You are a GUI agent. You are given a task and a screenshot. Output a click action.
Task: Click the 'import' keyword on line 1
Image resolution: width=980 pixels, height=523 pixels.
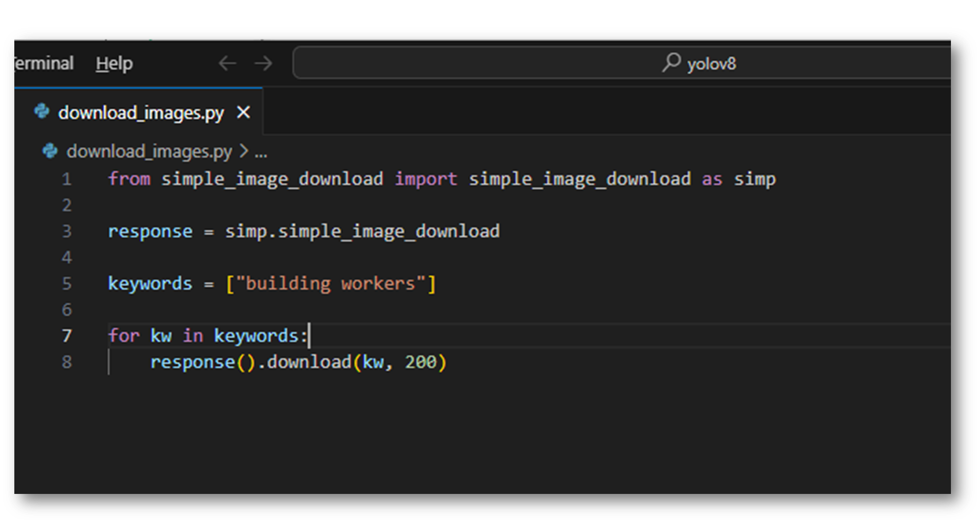click(426, 179)
